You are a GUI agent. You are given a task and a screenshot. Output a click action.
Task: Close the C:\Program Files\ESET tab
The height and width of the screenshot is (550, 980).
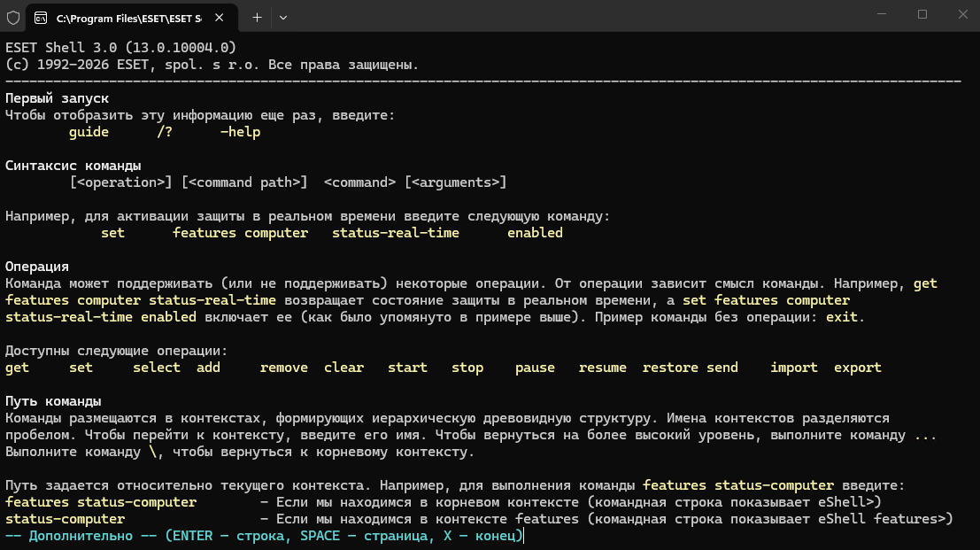[220, 18]
